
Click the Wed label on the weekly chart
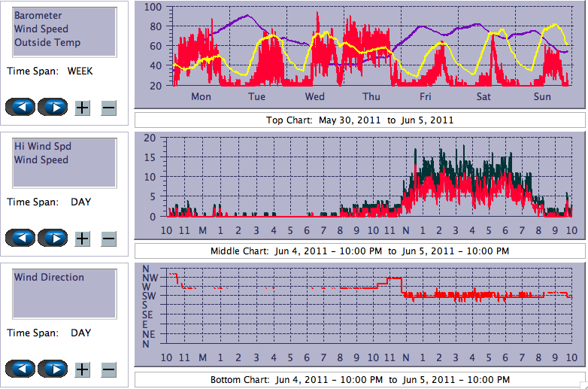315,97
